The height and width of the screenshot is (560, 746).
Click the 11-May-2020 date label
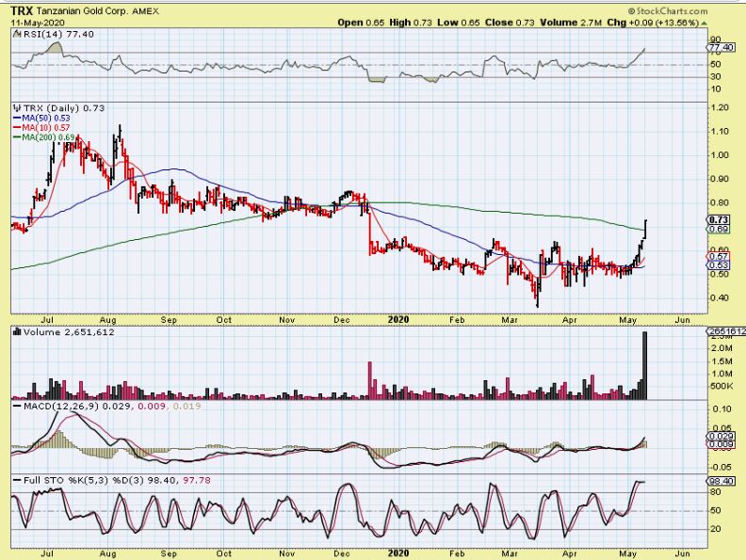38,23
